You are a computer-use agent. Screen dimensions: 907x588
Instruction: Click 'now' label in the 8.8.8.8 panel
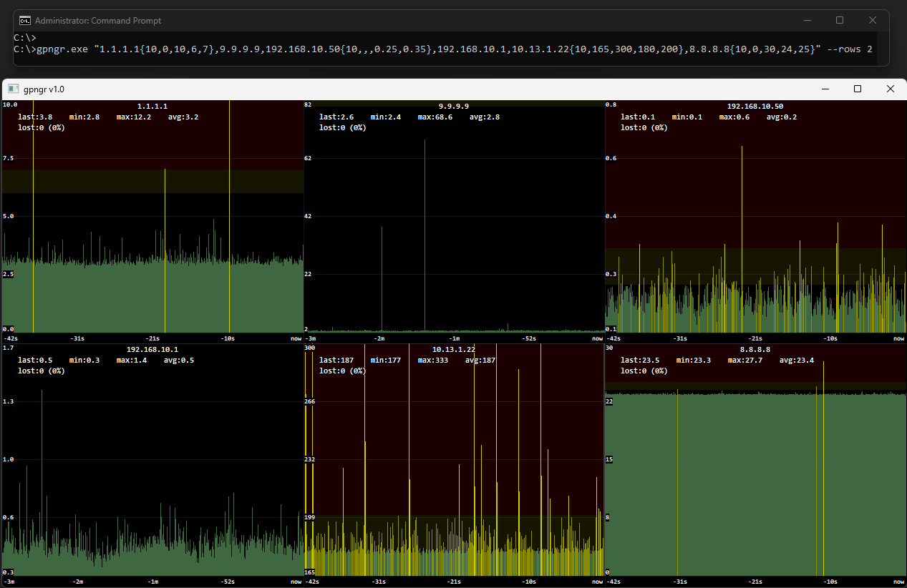click(899, 582)
